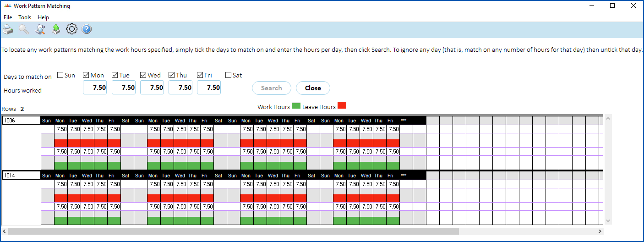Click the vertical scrollbar down arrow
The width and height of the screenshot is (644, 242).
pos(608,220)
